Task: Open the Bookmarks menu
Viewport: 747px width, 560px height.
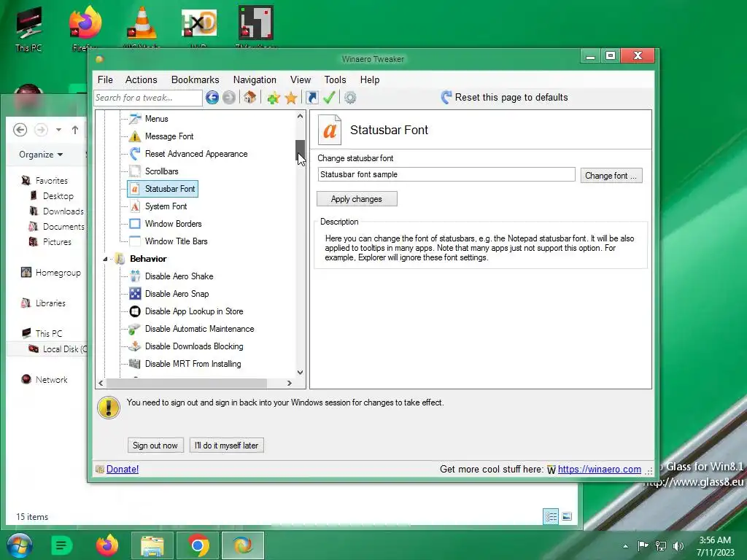Action: pyautogui.click(x=196, y=79)
